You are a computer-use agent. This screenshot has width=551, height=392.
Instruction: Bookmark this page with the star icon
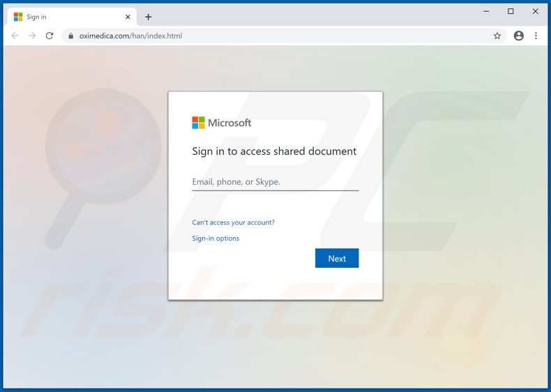pyautogui.click(x=497, y=36)
